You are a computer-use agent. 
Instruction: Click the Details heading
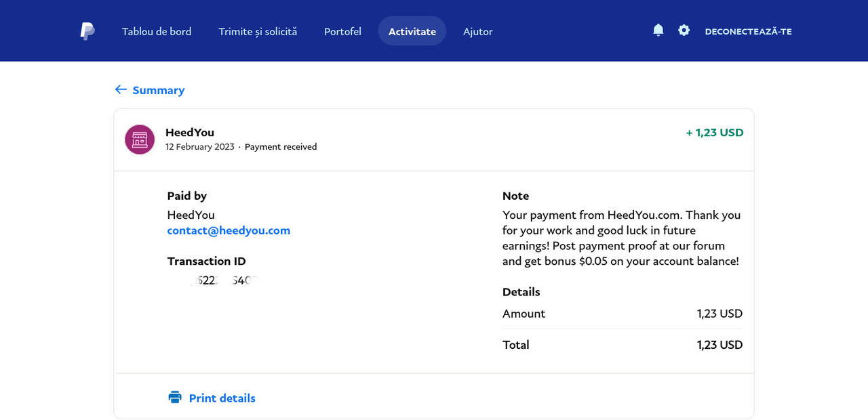click(521, 292)
